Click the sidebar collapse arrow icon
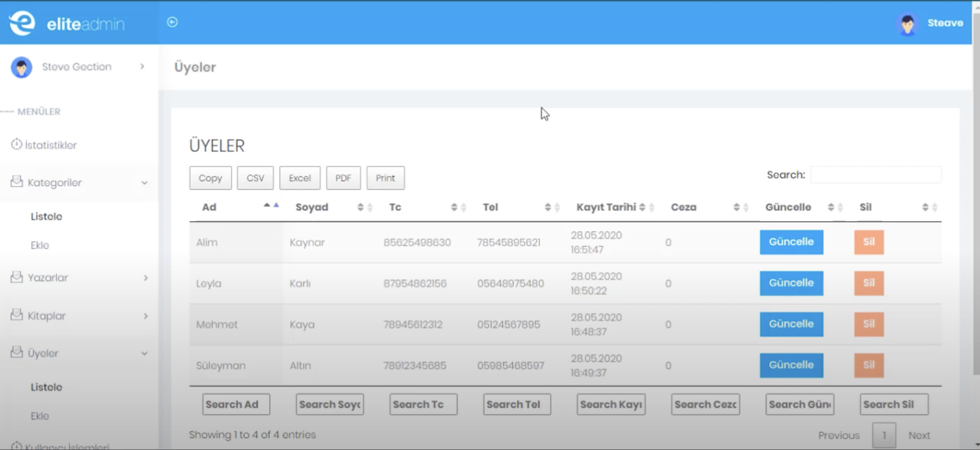This screenshot has width=980, height=450. (x=172, y=22)
